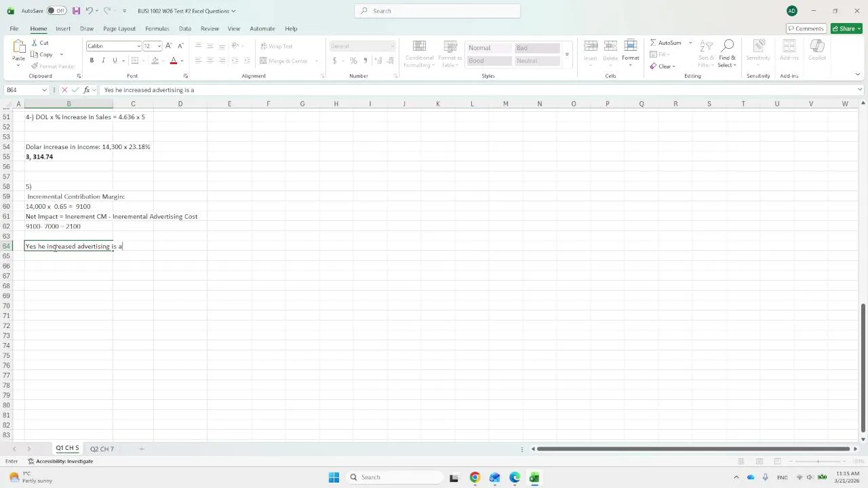This screenshot has height=488, width=868.
Task: Switch to the Insert ribbon tab
Action: [63, 28]
